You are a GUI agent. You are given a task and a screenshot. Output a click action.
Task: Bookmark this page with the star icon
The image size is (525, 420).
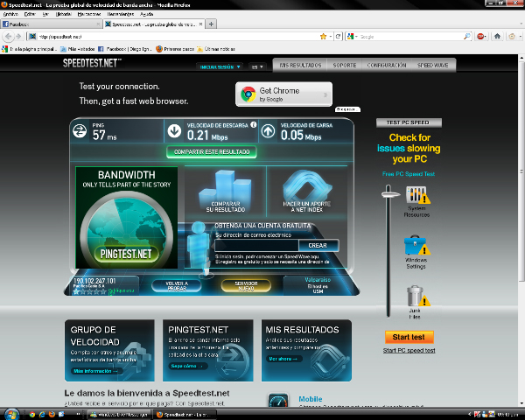point(323,37)
